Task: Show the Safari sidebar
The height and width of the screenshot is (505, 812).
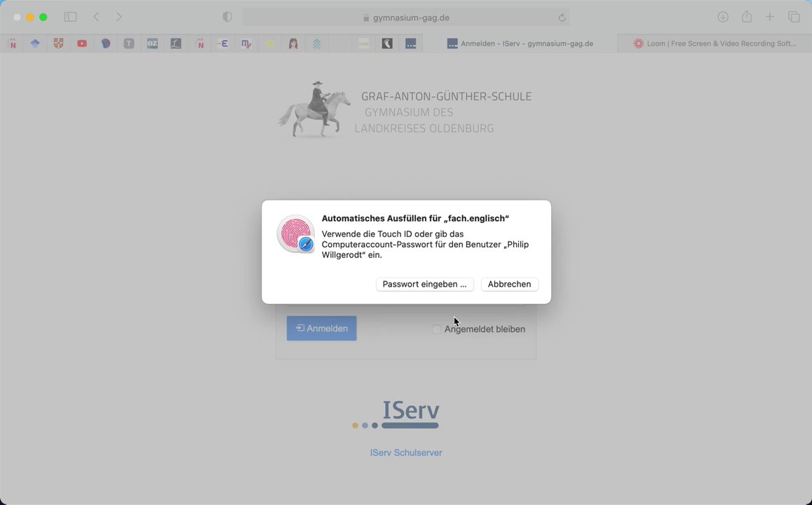Action: tap(70, 17)
